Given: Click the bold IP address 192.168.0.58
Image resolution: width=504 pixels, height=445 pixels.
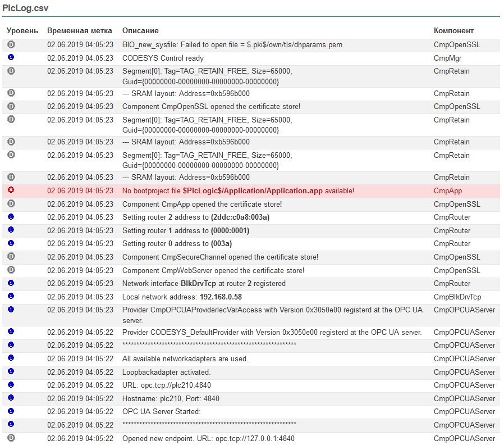Looking at the screenshot, I should [x=221, y=297].
